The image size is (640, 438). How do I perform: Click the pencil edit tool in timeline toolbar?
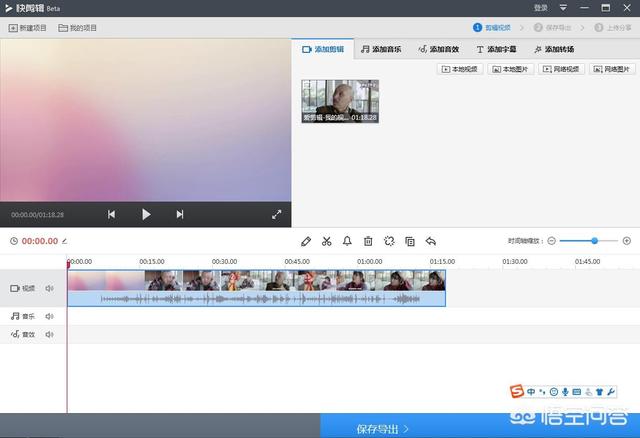click(306, 241)
